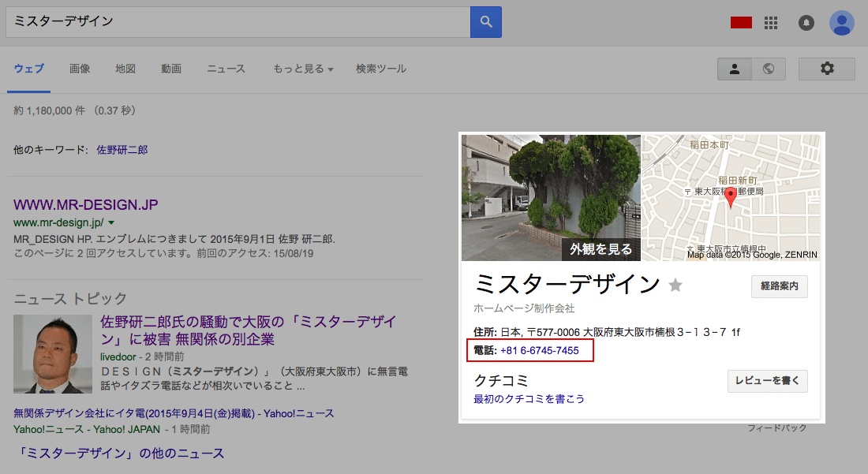This screenshot has height=474, width=868.
Task: Open the notifications bell
Action: point(806,23)
